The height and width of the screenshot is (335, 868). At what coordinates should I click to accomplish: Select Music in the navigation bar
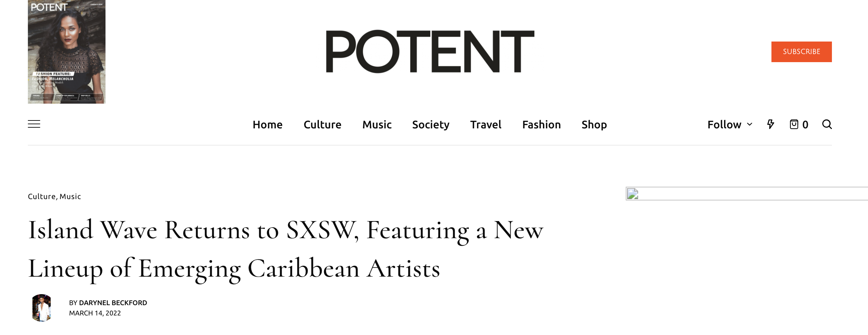[x=377, y=125]
